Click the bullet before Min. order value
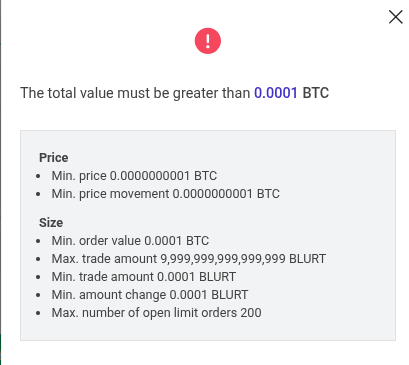The image size is (409, 365). pos(38,241)
